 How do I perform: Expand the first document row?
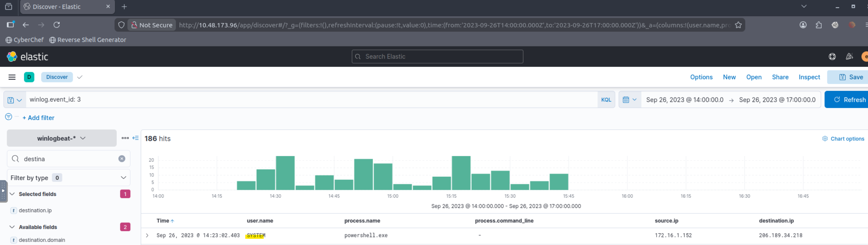(147, 235)
